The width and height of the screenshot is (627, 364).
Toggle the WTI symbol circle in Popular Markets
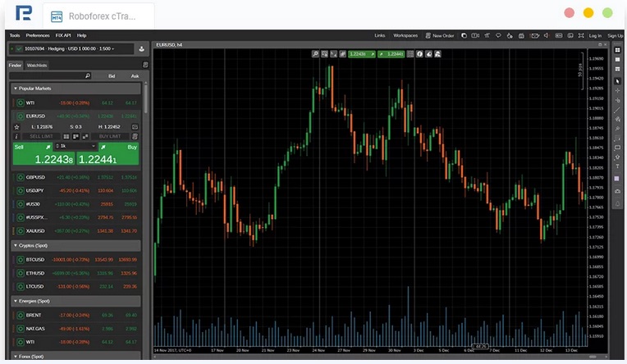(21, 102)
